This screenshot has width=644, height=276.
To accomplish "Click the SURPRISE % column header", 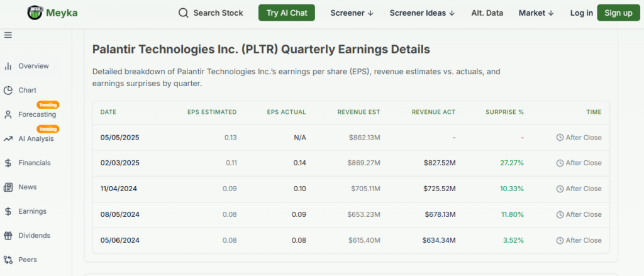I will coord(505,112).
